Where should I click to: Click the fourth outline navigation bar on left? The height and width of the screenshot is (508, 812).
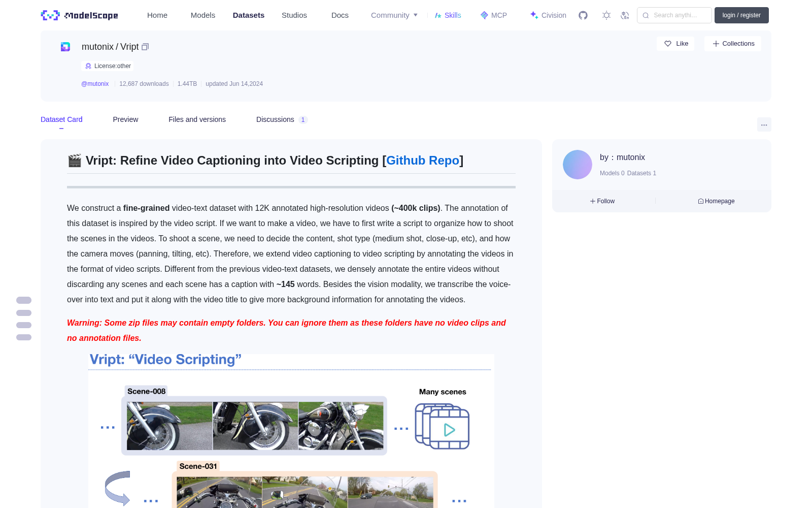pos(24,337)
